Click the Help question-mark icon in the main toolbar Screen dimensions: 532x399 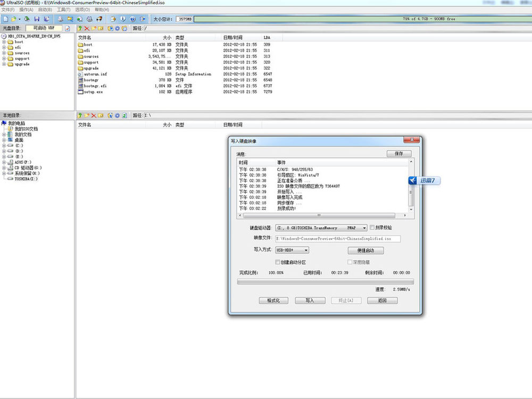click(x=132, y=19)
